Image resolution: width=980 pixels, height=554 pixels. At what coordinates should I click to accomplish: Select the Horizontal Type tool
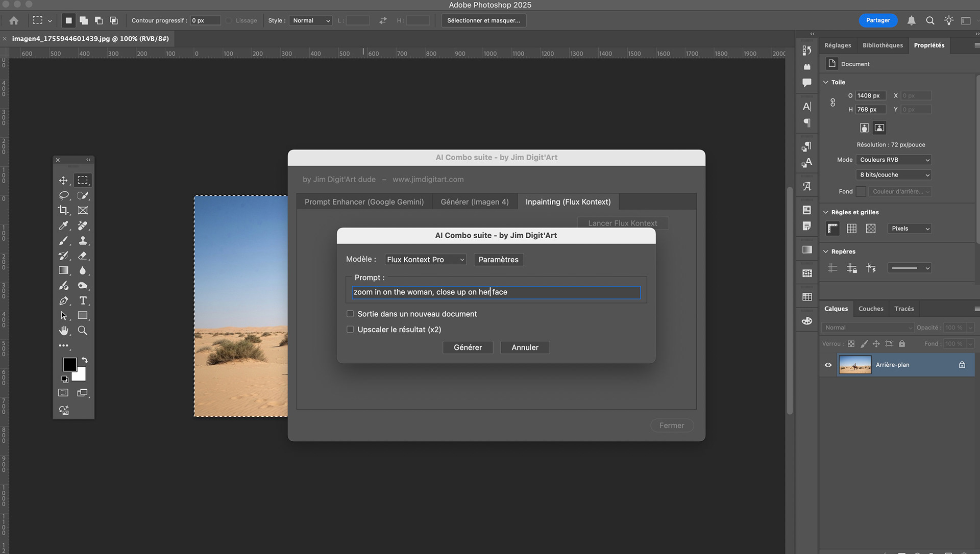(x=83, y=301)
